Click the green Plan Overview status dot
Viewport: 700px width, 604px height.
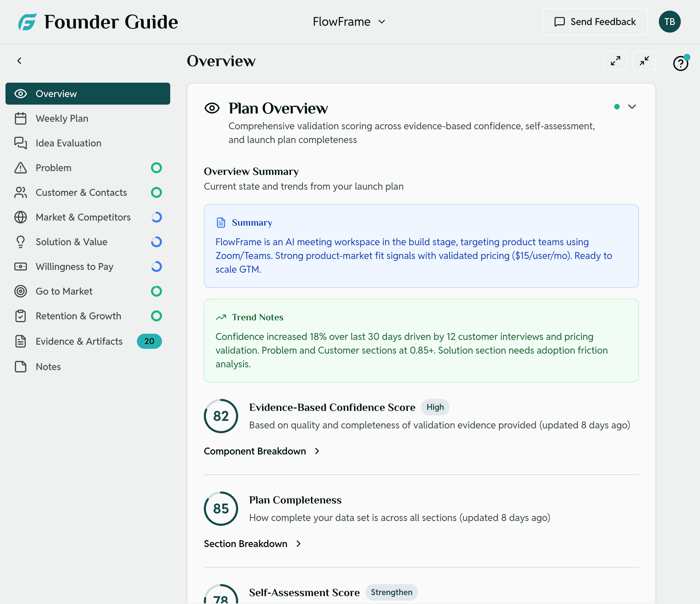617,107
